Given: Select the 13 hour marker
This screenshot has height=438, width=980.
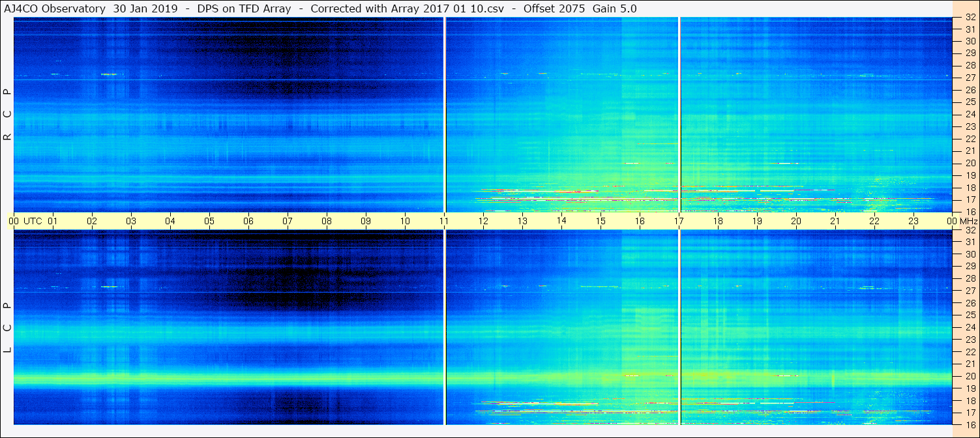Looking at the screenshot, I should pyautogui.click(x=522, y=221).
